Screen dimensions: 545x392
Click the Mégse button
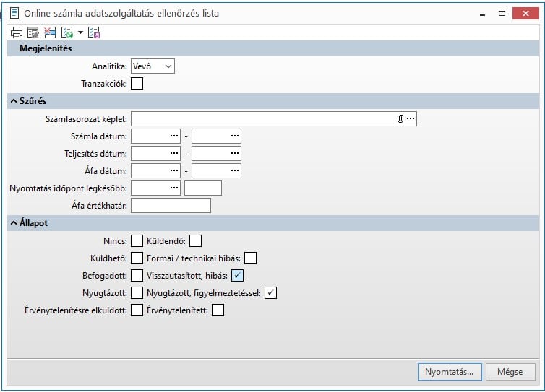pos(510,372)
